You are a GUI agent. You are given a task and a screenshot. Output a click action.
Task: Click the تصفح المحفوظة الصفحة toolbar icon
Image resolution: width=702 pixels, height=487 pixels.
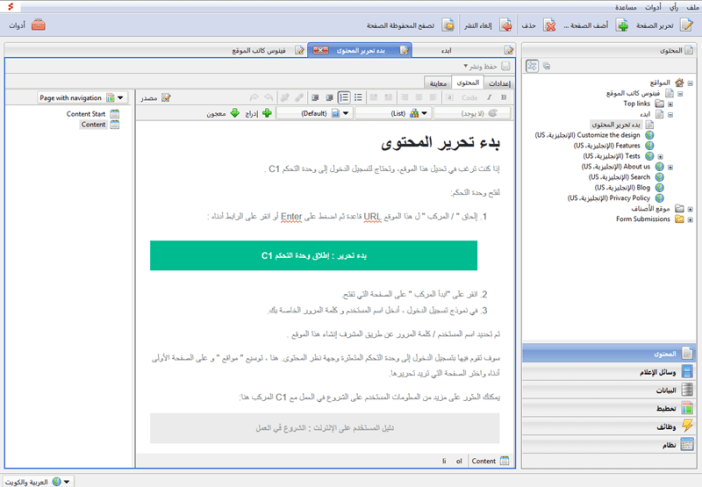(448, 25)
